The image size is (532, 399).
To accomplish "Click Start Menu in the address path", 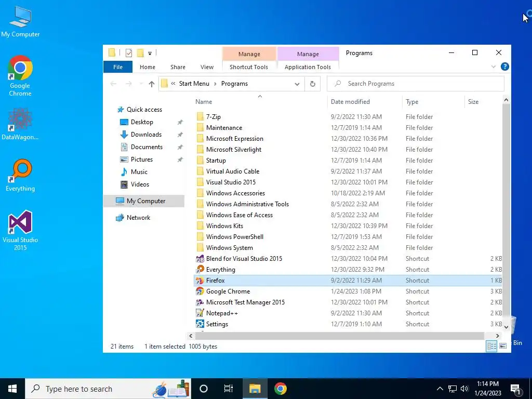I will 194,84.
